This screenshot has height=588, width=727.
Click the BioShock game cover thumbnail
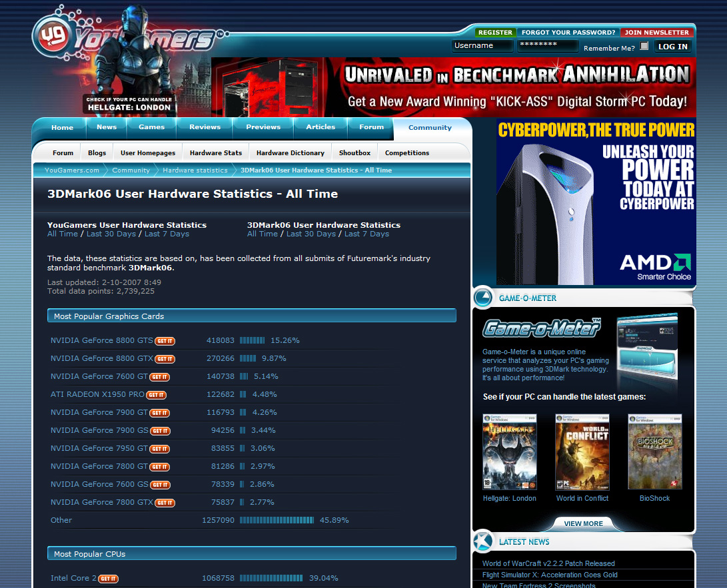click(654, 451)
